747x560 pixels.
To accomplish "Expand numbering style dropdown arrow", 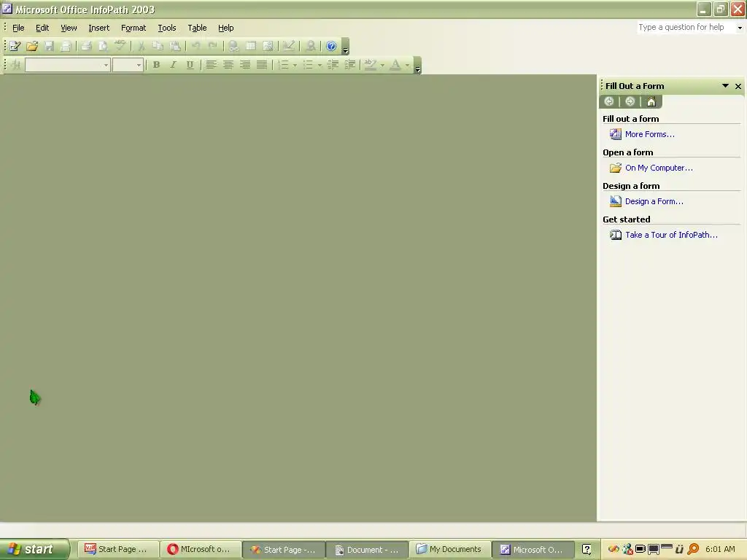I will [295, 65].
